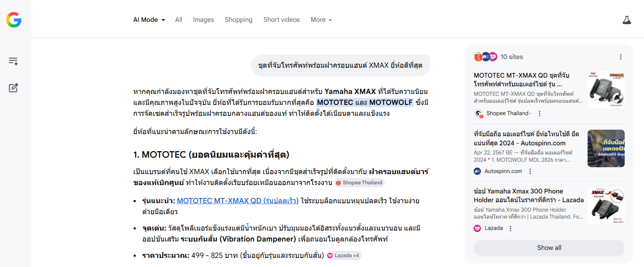This screenshot has width=644, height=267.
Task: Open Lazada Yamaha Xmax 300 Phone Holder result
Action: (528, 196)
